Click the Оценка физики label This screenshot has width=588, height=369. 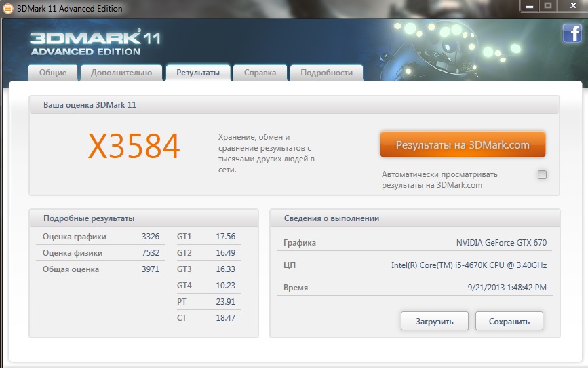click(73, 253)
